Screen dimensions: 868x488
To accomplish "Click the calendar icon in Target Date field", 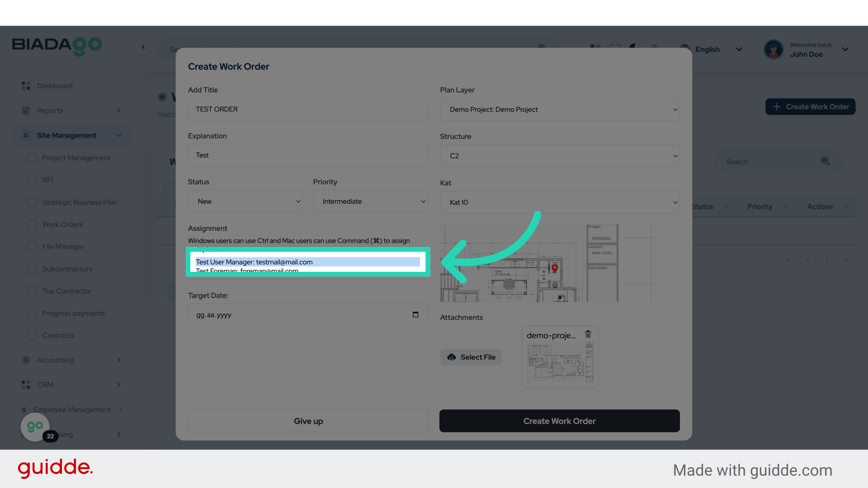I will pos(415,314).
